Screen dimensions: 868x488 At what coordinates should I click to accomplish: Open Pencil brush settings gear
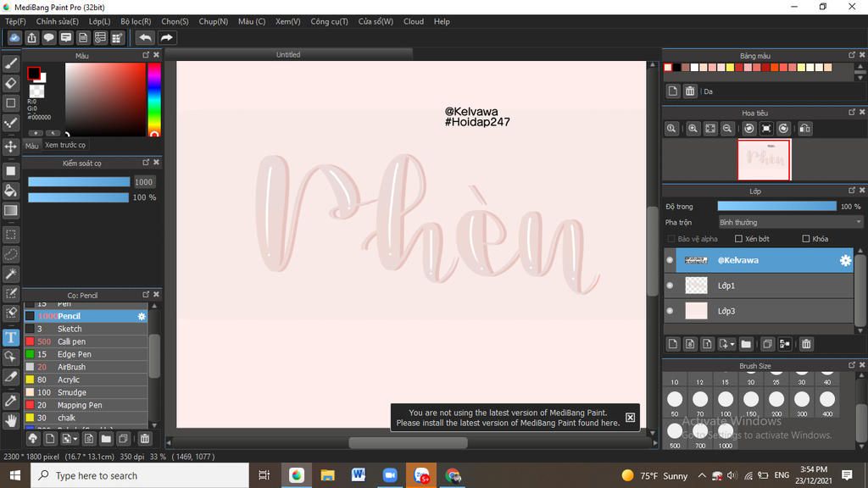click(x=142, y=316)
